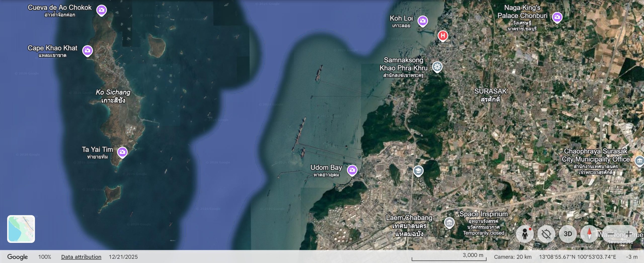Click the Google logo
Image resolution: width=644 pixels, height=263 pixels.
point(17,257)
